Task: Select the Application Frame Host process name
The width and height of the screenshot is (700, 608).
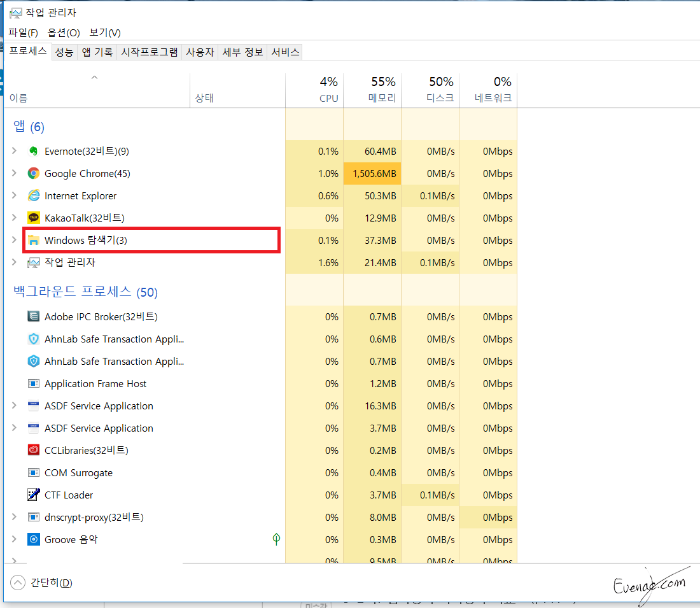Action: 95,384
